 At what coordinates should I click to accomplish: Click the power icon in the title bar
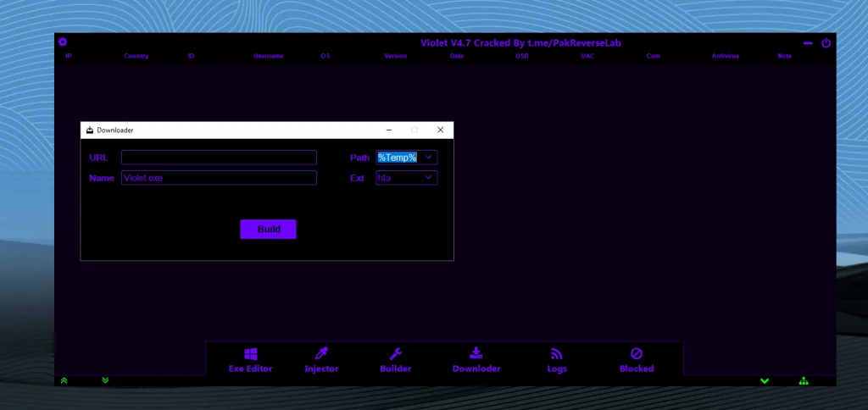coord(826,43)
